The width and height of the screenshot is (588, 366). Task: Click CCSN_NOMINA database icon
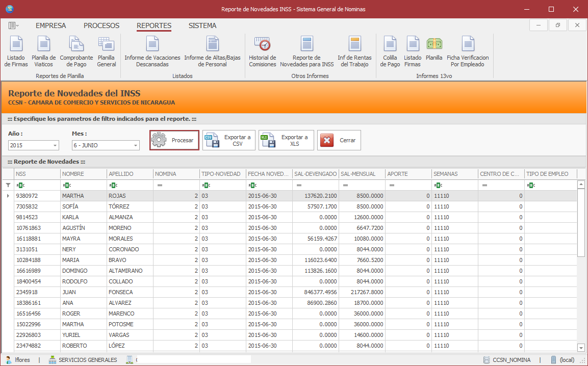coord(487,359)
